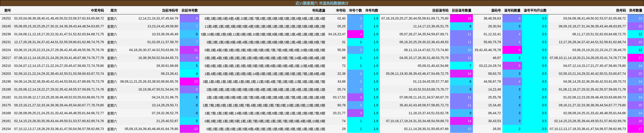Select period number 26196

(6, 81)
